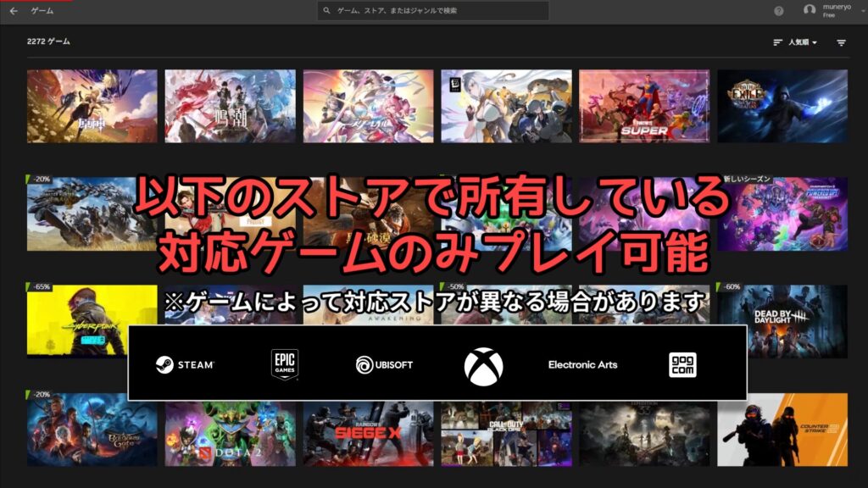This screenshot has width=868, height=488.
Task: Click the sort lines icon beside 人気順
Action: point(777,42)
